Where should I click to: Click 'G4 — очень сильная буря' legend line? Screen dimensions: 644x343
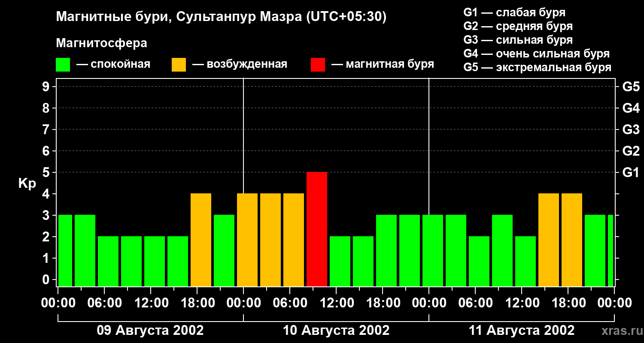point(537,54)
